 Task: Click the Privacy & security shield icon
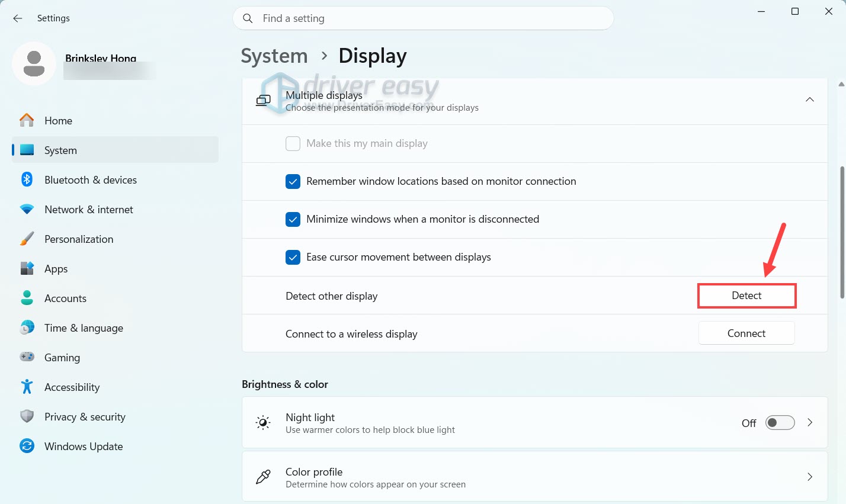click(x=27, y=416)
